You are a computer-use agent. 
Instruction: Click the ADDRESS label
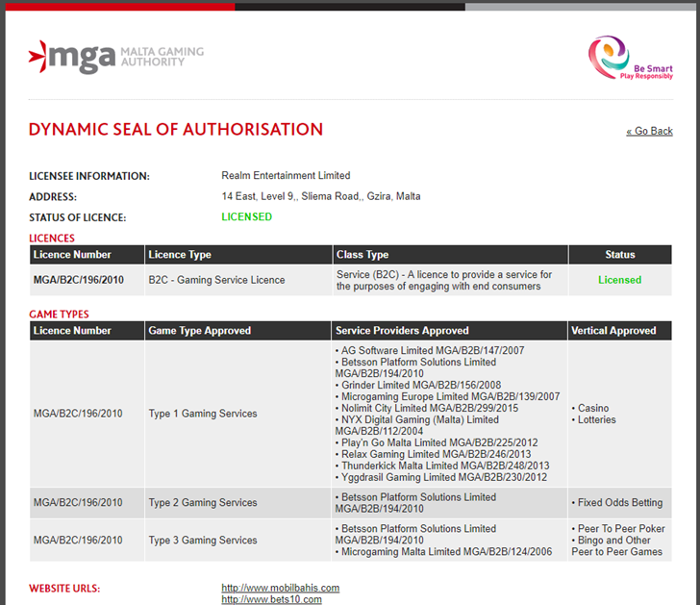[x=53, y=197]
